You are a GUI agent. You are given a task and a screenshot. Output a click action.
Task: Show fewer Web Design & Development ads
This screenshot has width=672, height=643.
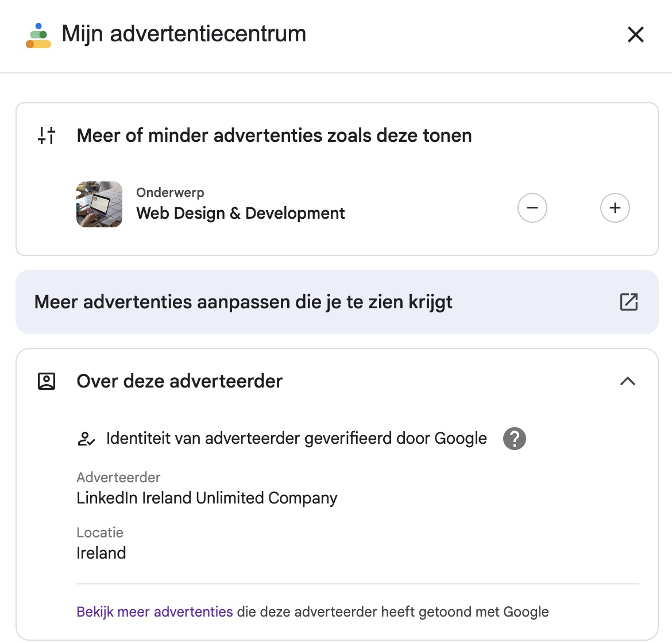(x=532, y=208)
